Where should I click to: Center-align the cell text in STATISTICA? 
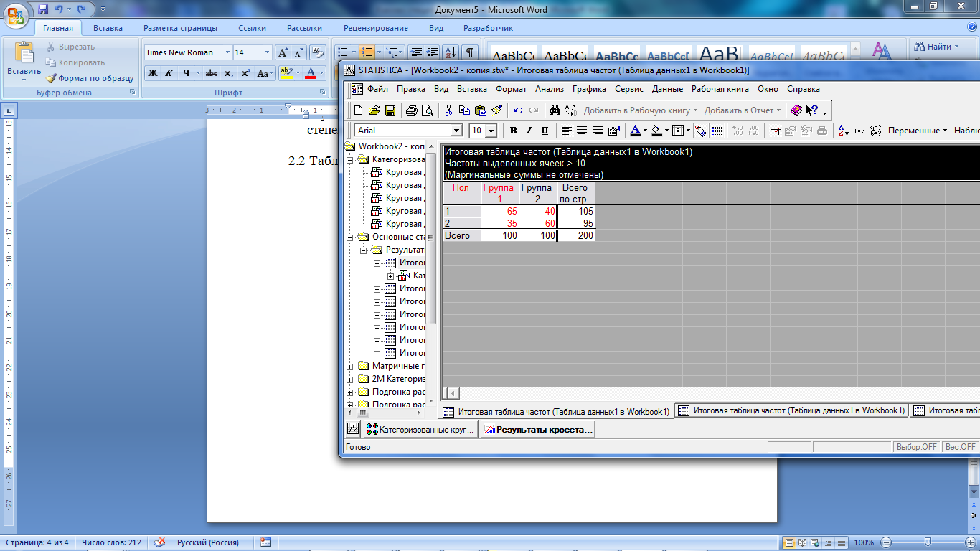(582, 131)
